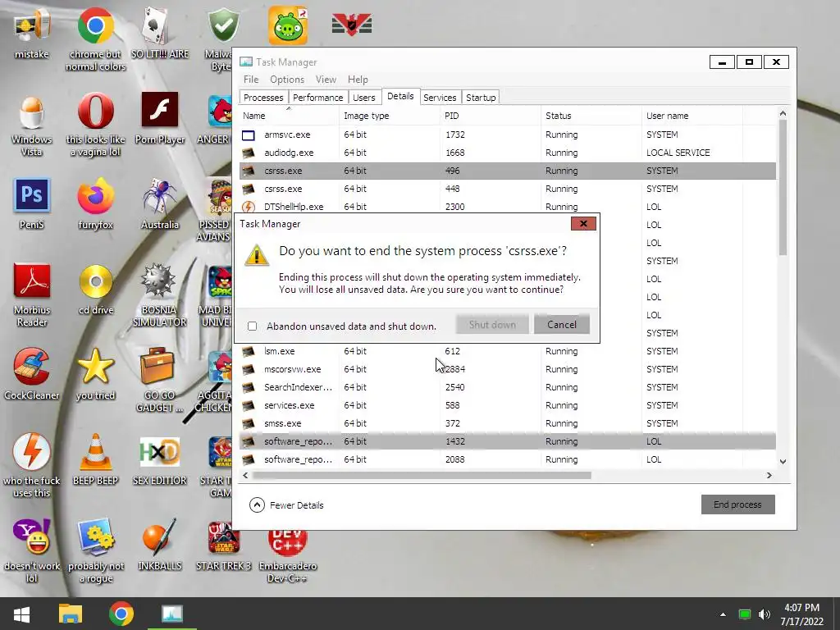Open the Options menu
Image resolution: width=840 pixels, height=630 pixels.
point(287,80)
